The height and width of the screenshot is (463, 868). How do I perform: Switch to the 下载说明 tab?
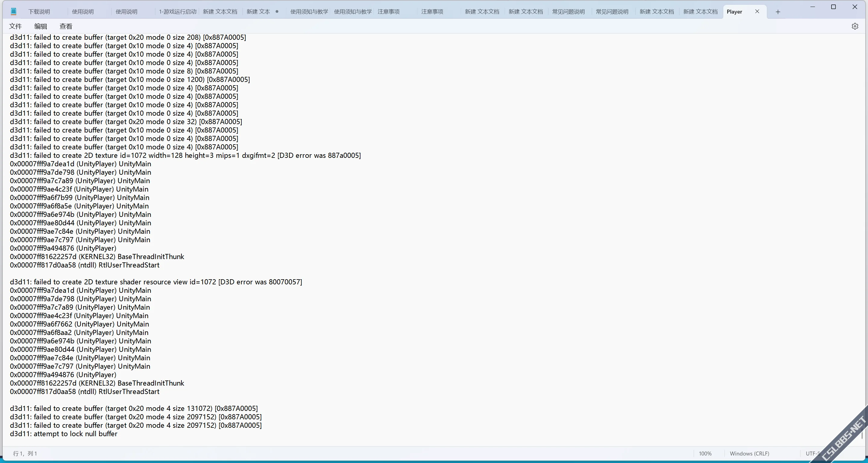(39, 11)
